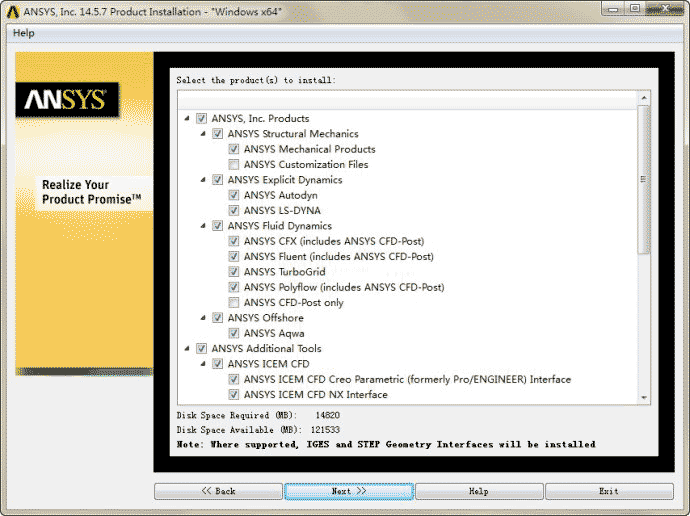
Task: Collapse the ANSYS ICEM CFD node
Action: (x=203, y=364)
